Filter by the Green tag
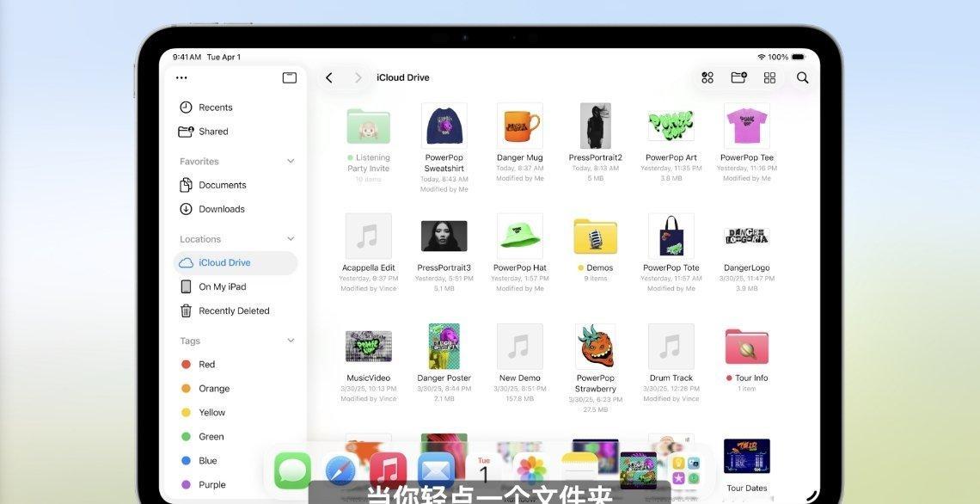The image size is (980, 504). pyautogui.click(x=236, y=436)
